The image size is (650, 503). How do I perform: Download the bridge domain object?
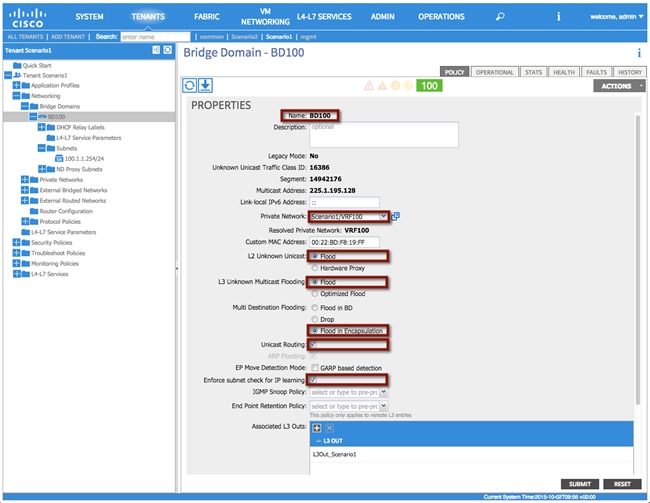click(x=205, y=85)
